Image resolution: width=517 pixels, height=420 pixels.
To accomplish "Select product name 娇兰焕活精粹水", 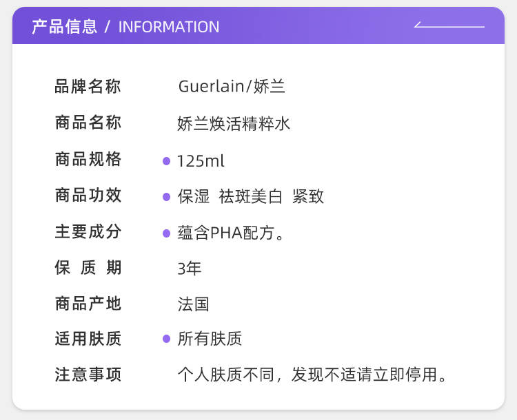I will coord(234,124).
